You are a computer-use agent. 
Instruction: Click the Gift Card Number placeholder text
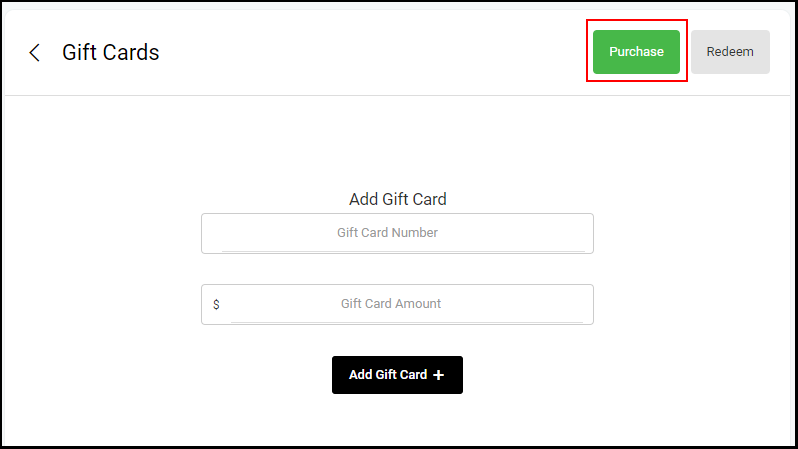387,233
